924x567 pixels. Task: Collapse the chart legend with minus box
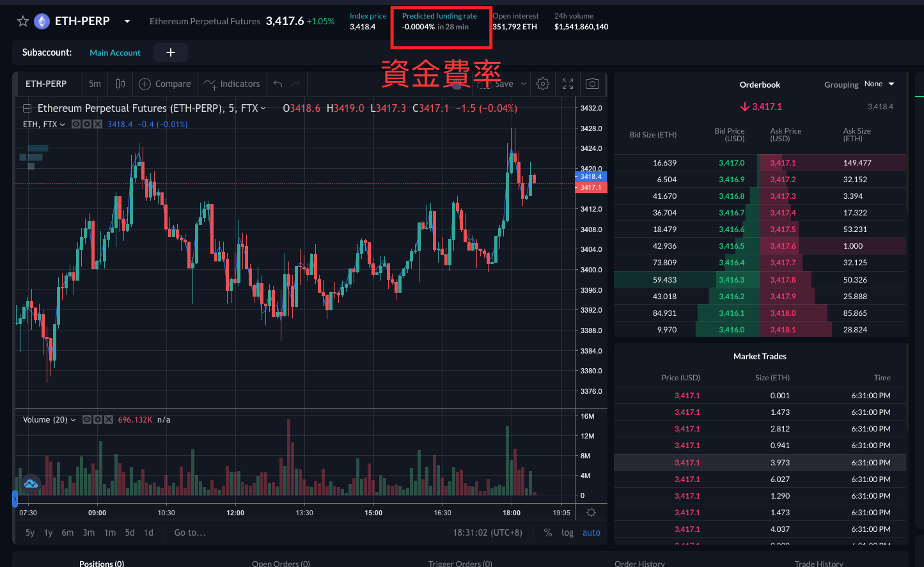pyautogui.click(x=27, y=108)
